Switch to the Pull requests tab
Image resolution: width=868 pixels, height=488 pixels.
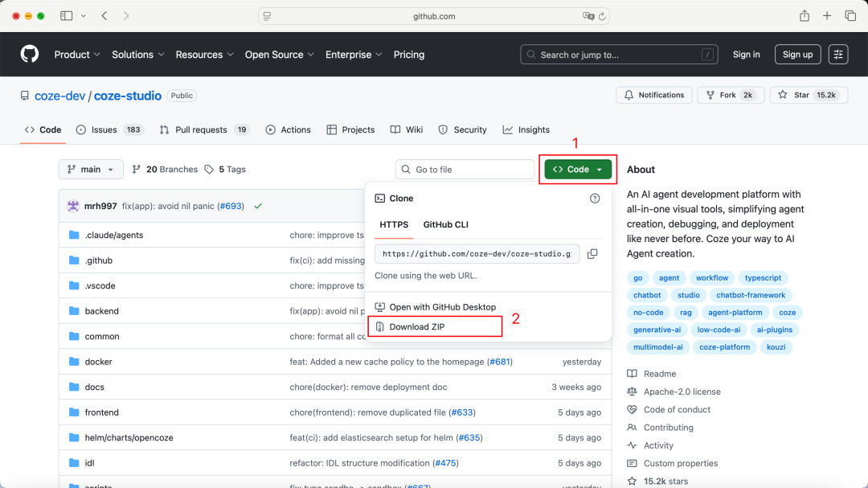[203, 129]
